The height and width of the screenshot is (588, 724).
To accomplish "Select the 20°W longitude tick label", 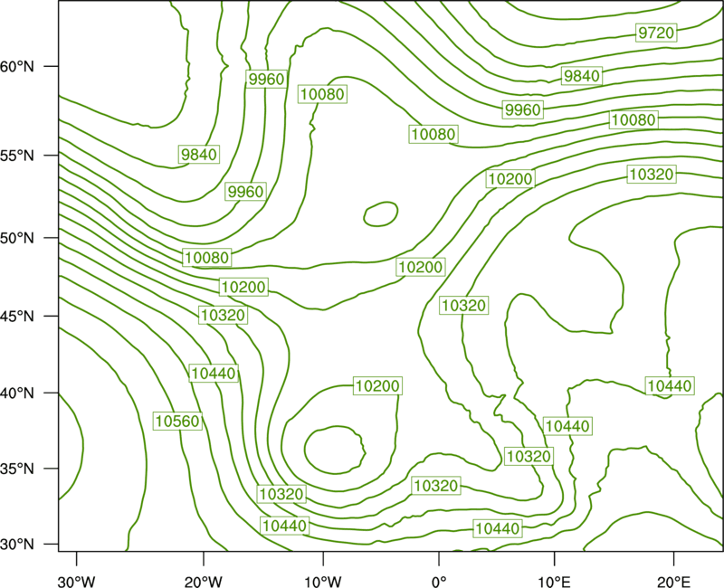I will 204,582.
